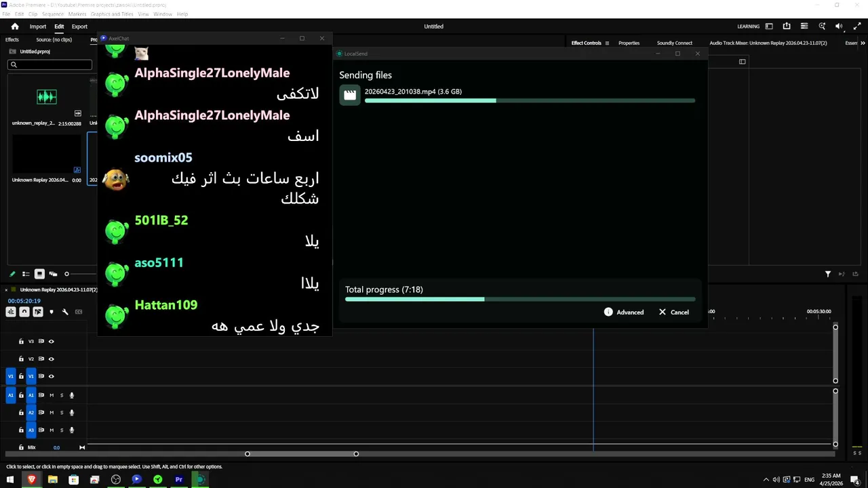Switch to the Export tab
Image resolution: width=868 pixels, height=488 pixels.
click(x=79, y=26)
